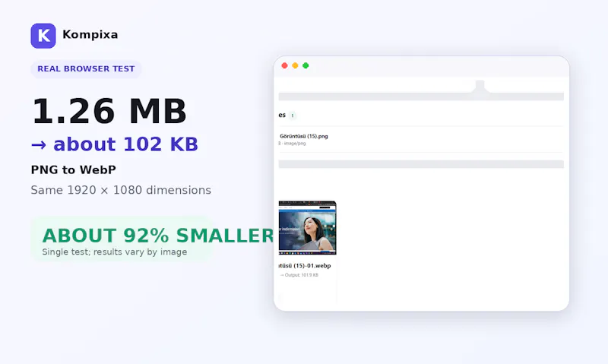Click the about 102 KB text
The image size is (608, 364).
pos(125,144)
